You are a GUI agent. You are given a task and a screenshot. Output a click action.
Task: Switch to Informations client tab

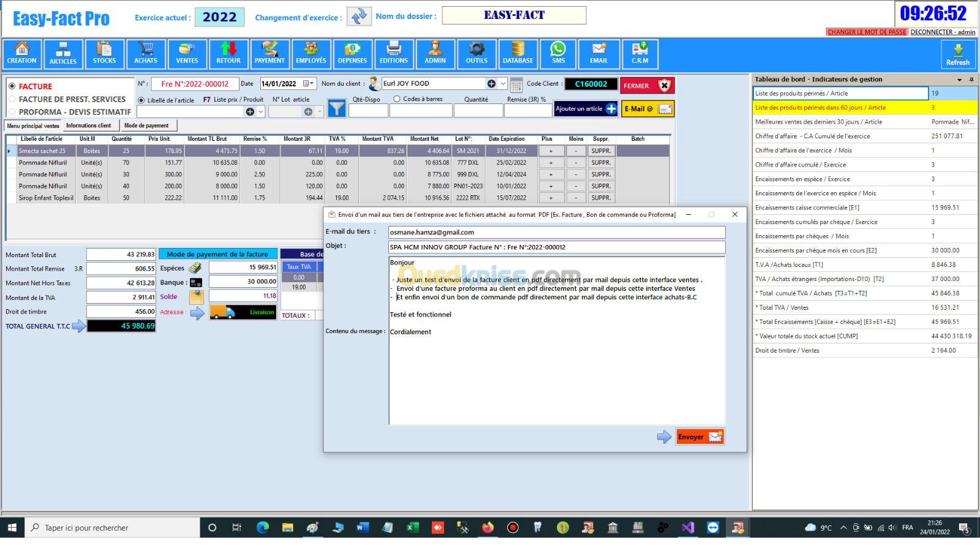point(89,126)
